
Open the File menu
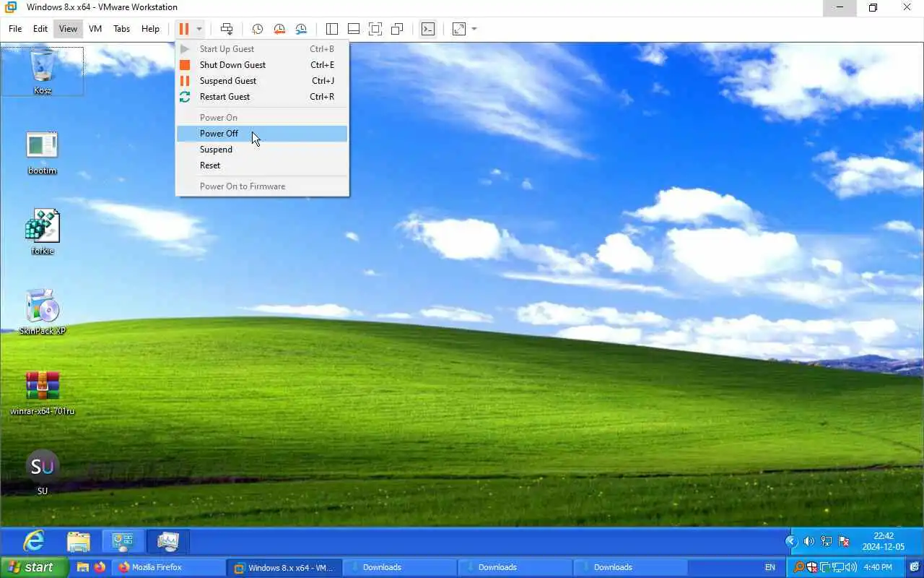coord(15,29)
